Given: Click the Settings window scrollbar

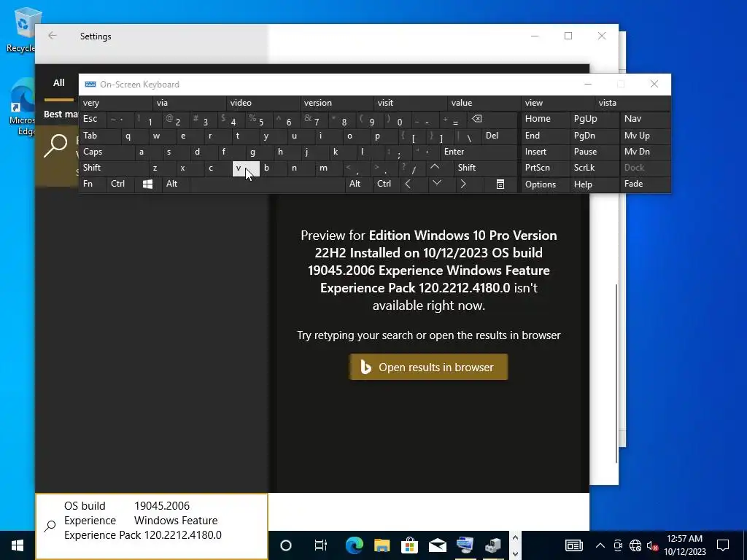Looking at the screenshot, I should coord(616,373).
